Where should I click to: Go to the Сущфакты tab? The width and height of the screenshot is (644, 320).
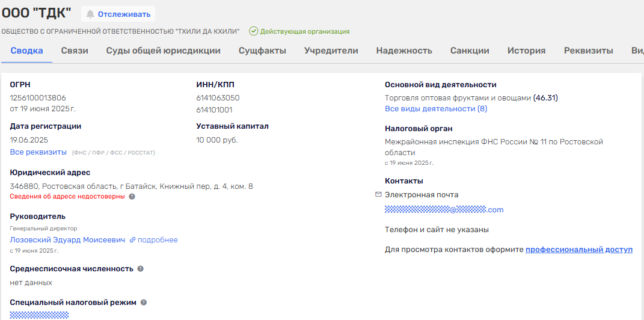pyautogui.click(x=262, y=51)
